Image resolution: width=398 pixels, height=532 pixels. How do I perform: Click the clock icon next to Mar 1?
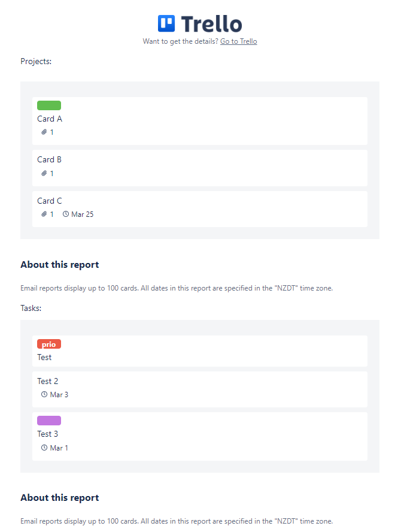pos(43,448)
